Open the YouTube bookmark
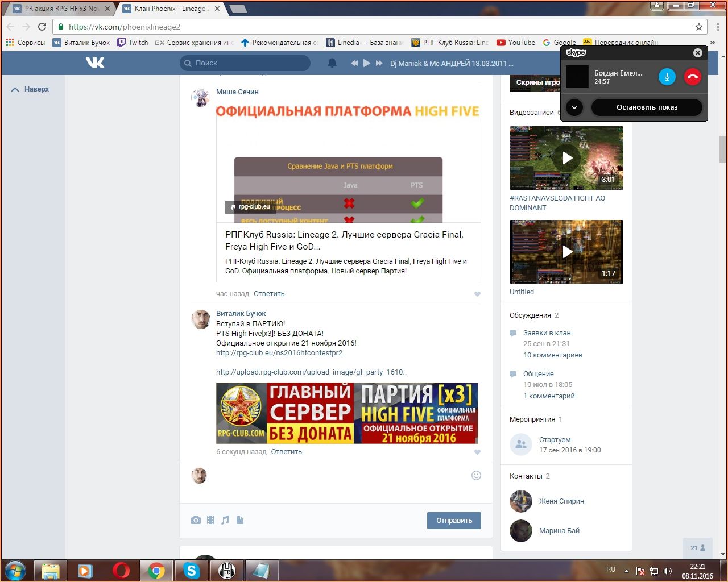This screenshot has height=582, width=728. (516, 43)
